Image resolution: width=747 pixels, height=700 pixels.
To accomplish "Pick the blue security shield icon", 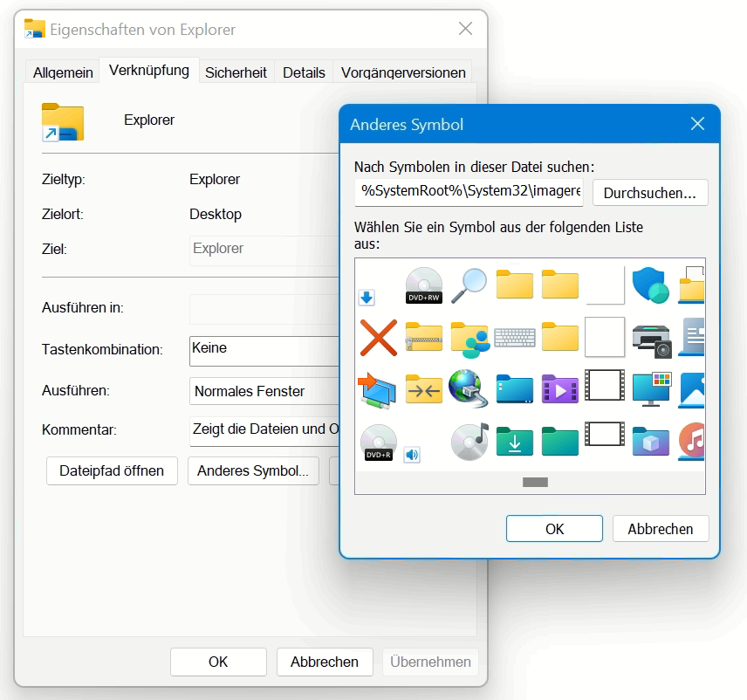I will (x=651, y=285).
